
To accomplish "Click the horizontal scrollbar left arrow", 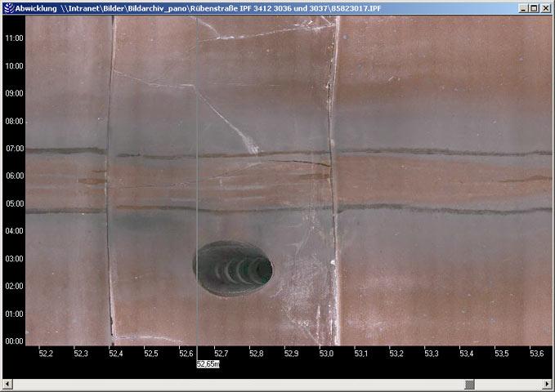I will [x=7, y=384].
